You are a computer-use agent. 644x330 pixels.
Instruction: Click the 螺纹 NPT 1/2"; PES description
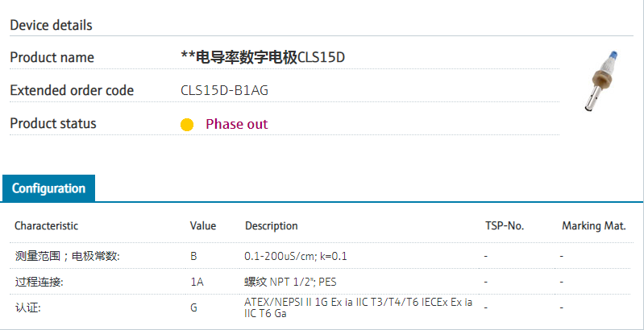point(290,282)
